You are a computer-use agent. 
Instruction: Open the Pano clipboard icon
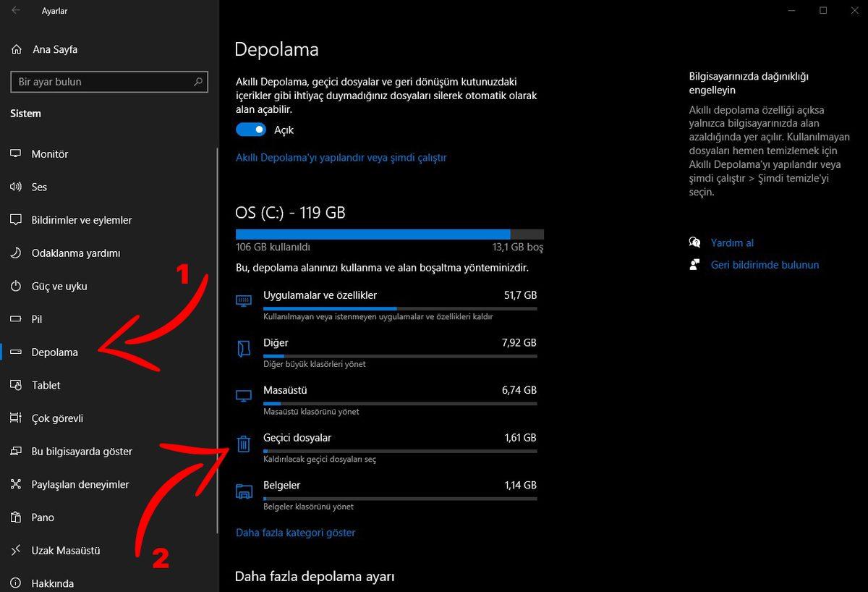[16, 517]
